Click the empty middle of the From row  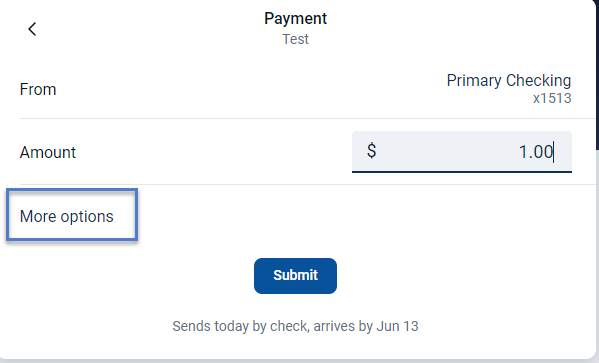pyautogui.click(x=248, y=89)
